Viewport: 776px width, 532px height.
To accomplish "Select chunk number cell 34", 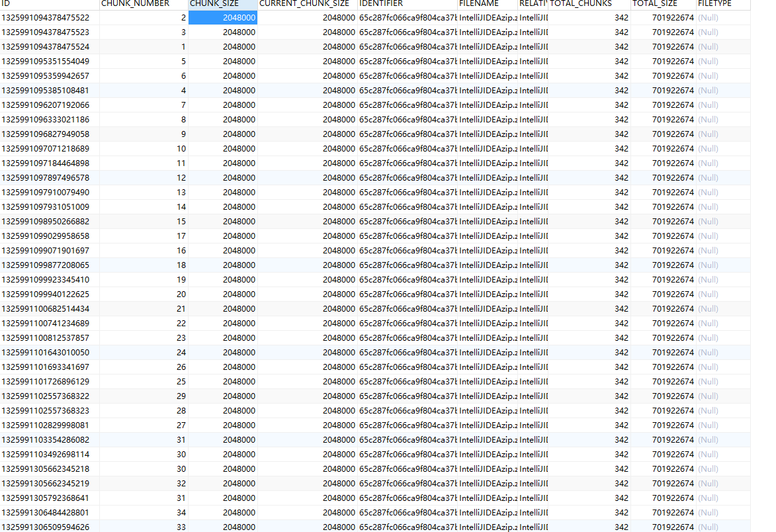I will point(144,513).
